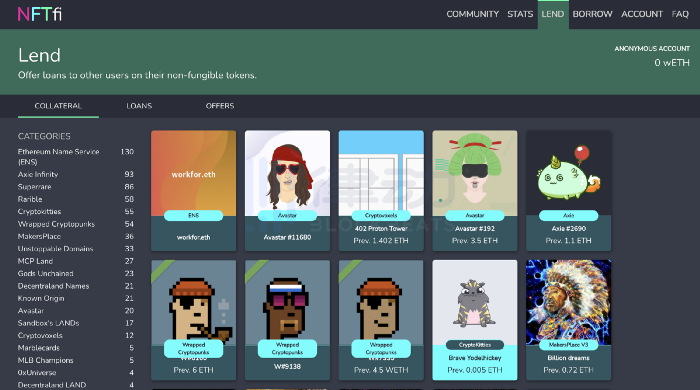Select the Avastar #192 thumbnail

pos(475,173)
